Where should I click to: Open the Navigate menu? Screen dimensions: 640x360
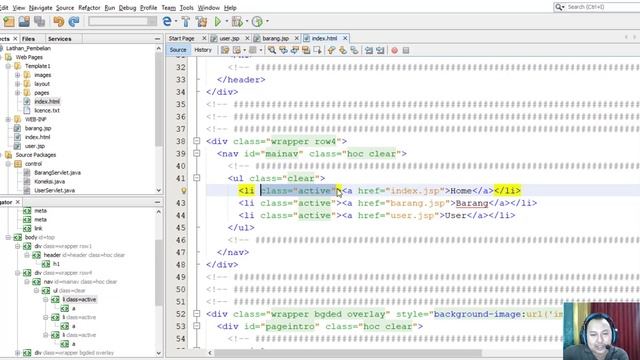pos(40,8)
